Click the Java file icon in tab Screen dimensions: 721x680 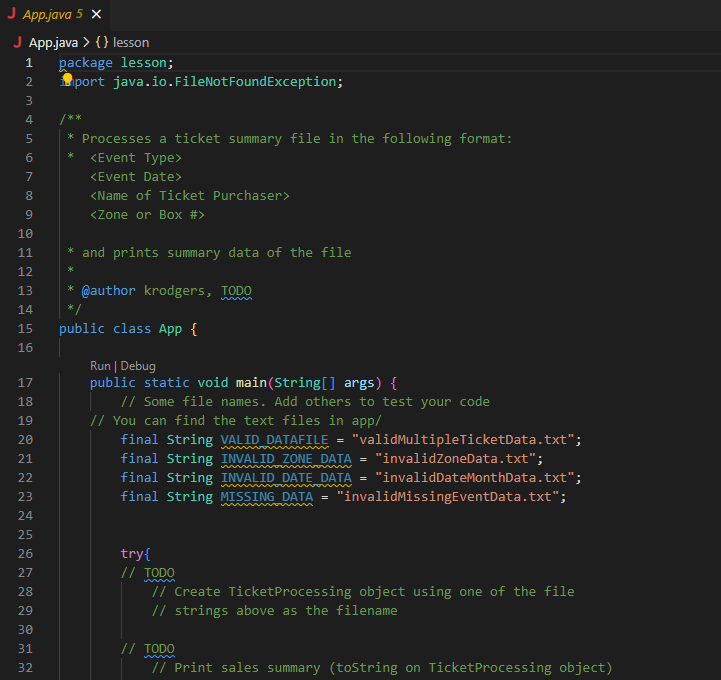coord(11,14)
